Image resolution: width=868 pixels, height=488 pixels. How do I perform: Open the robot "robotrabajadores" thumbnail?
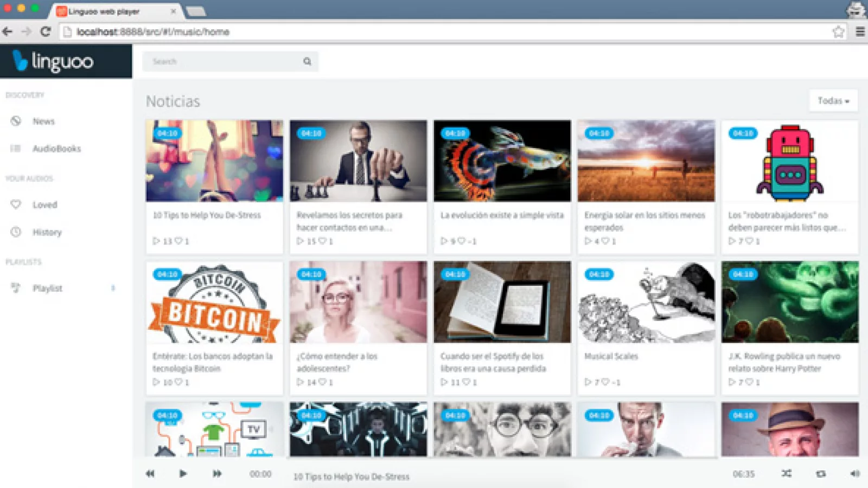pos(789,161)
